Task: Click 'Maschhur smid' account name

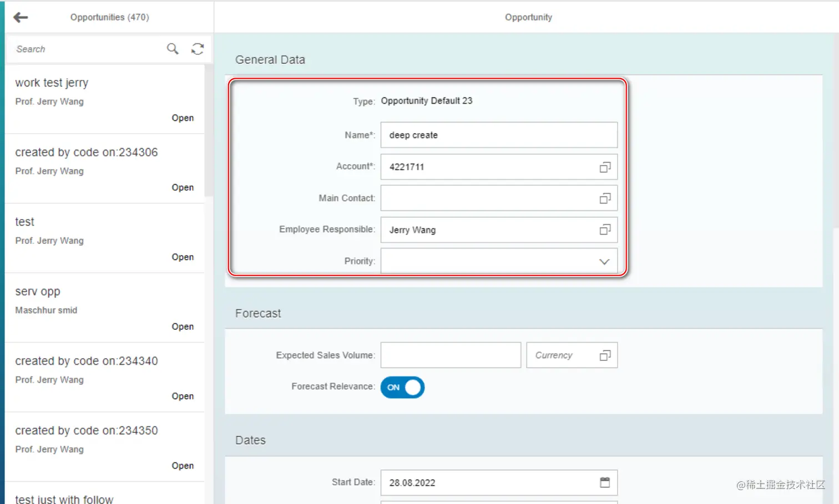Action: 46,310
